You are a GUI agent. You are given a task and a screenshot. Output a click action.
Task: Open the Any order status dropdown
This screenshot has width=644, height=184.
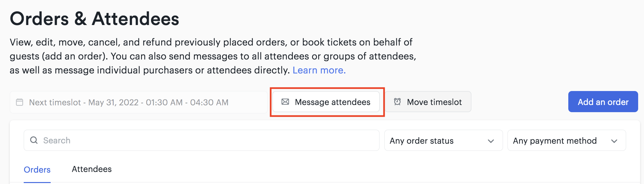pos(444,140)
